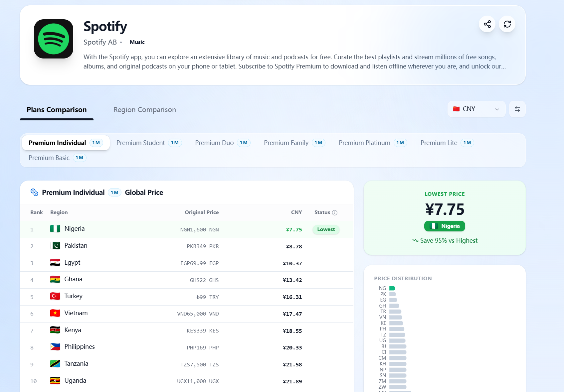Click the Pakistan region name
Image resolution: width=564 pixels, height=392 pixels.
point(76,246)
